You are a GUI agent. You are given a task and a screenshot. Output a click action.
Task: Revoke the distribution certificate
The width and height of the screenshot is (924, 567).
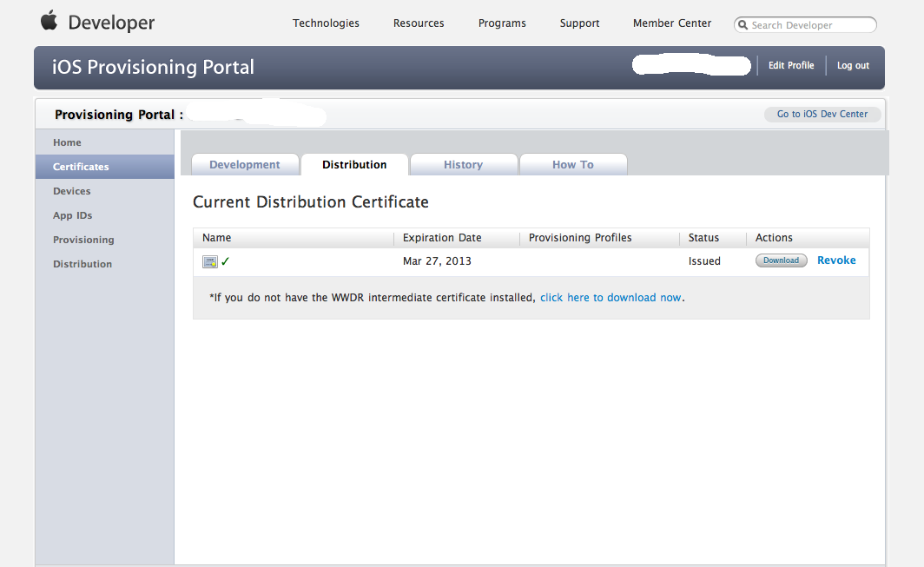tap(836, 260)
